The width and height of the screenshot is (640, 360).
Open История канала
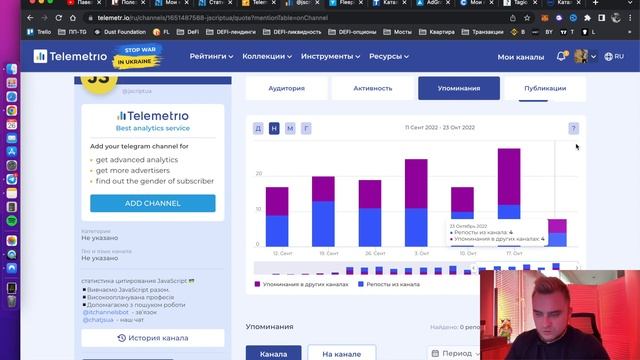(153, 338)
